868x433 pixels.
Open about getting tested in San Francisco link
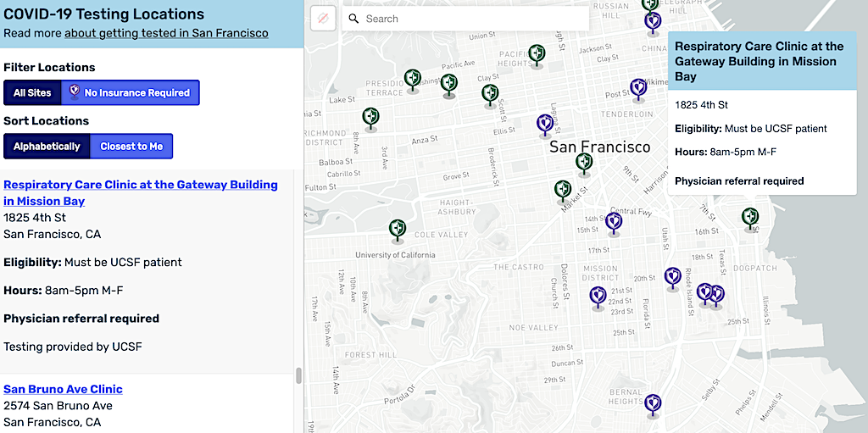[x=166, y=33]
